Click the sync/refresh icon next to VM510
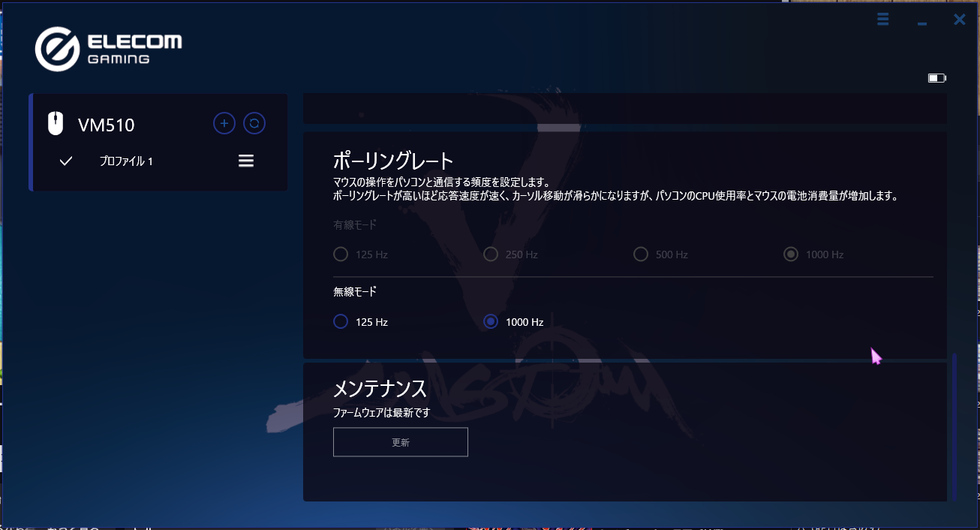The height and width of the screenshot is (530, 980). pos(254,123)
